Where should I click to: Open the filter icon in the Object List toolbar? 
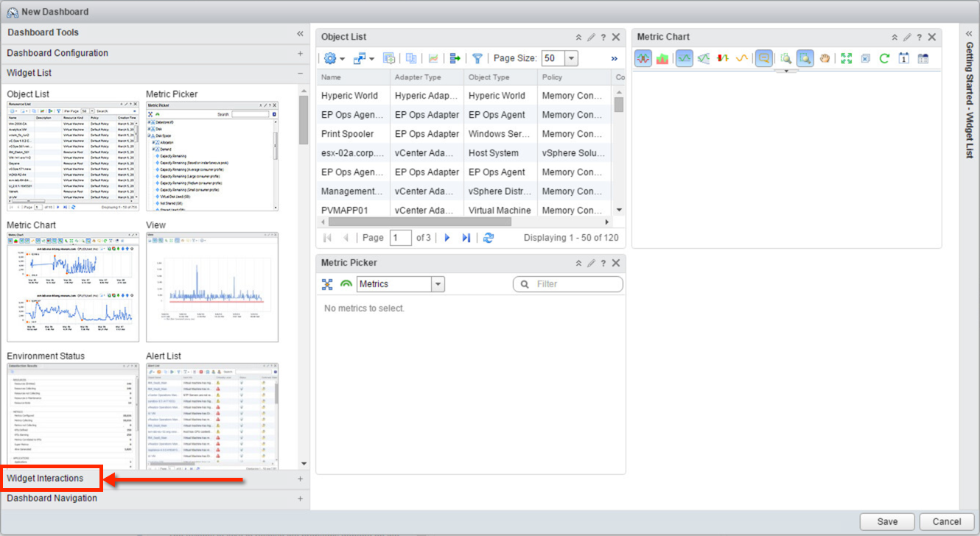coord(477,58)
